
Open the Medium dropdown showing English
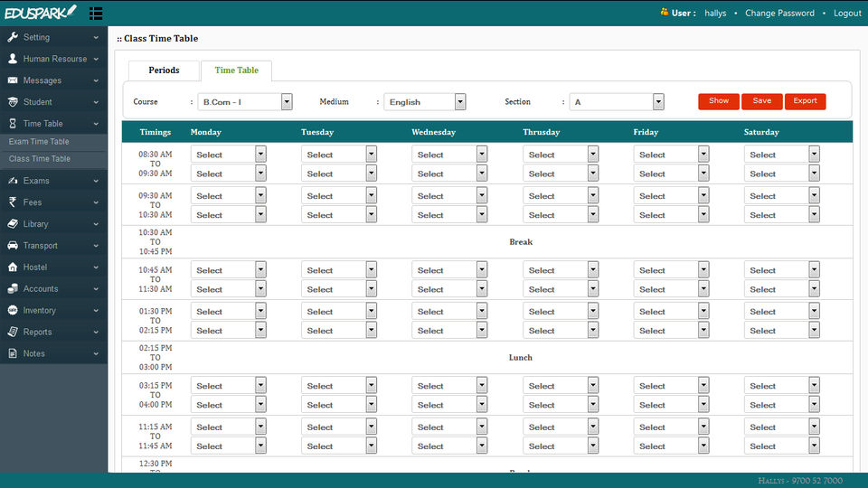click(x=425, y=102)
